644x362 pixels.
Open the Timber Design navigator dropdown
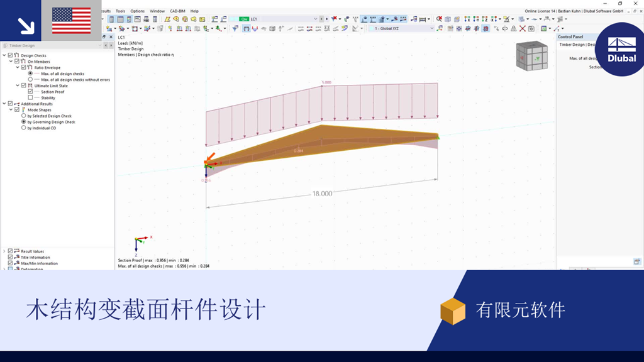point(100,45)
